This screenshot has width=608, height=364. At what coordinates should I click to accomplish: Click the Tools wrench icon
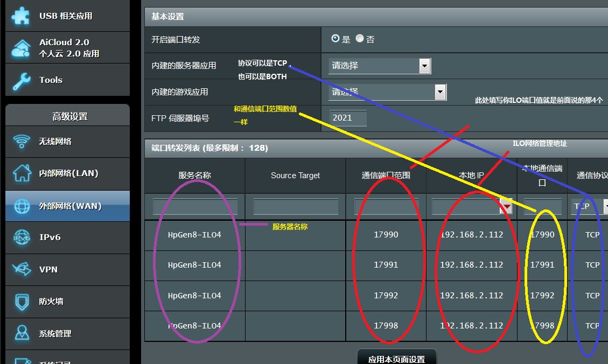tap(21, 80)
